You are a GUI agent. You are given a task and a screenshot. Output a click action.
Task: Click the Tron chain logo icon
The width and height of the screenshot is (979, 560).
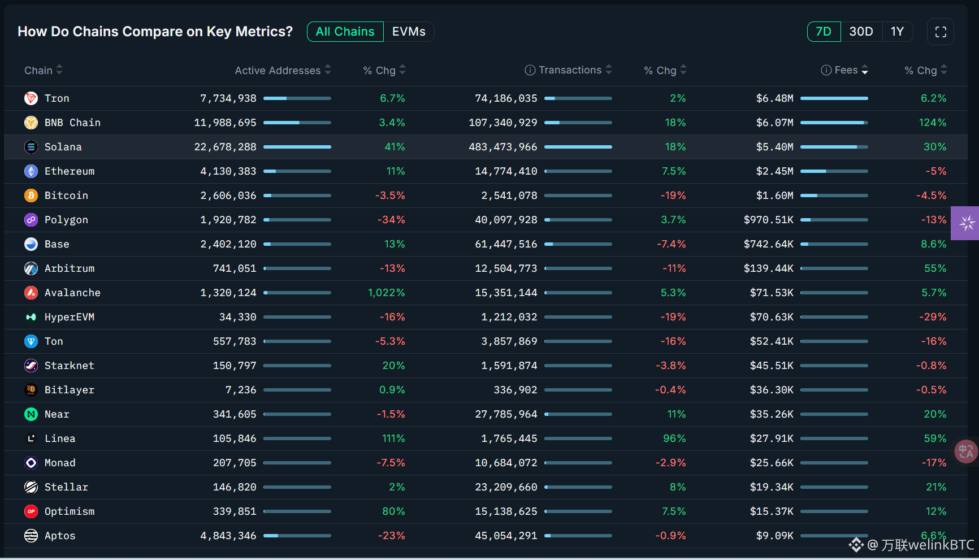31,98
